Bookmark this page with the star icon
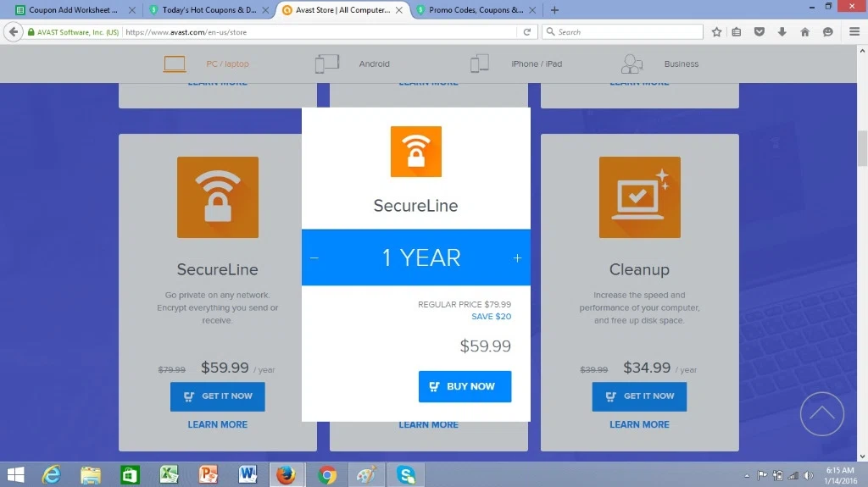Screen dimensions: 868x487 coord(716,32)
